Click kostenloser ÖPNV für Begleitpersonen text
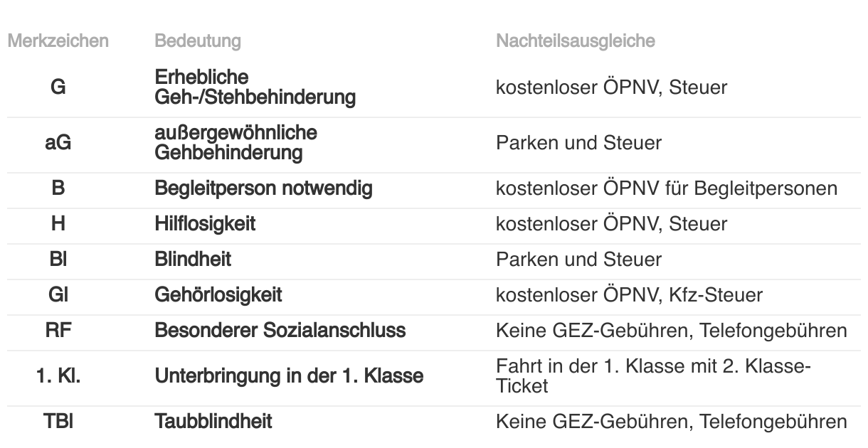The height and width of the screenshot is (448, 868). 667,189
